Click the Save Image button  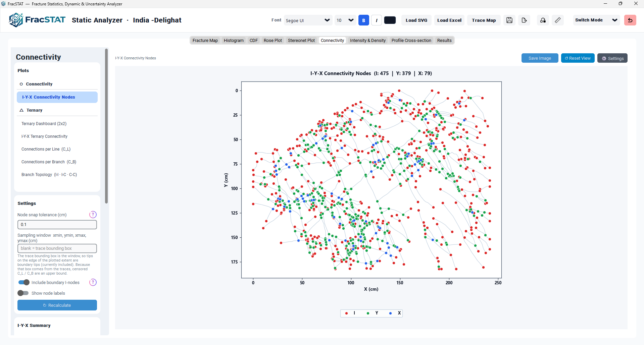pos(540,58)
